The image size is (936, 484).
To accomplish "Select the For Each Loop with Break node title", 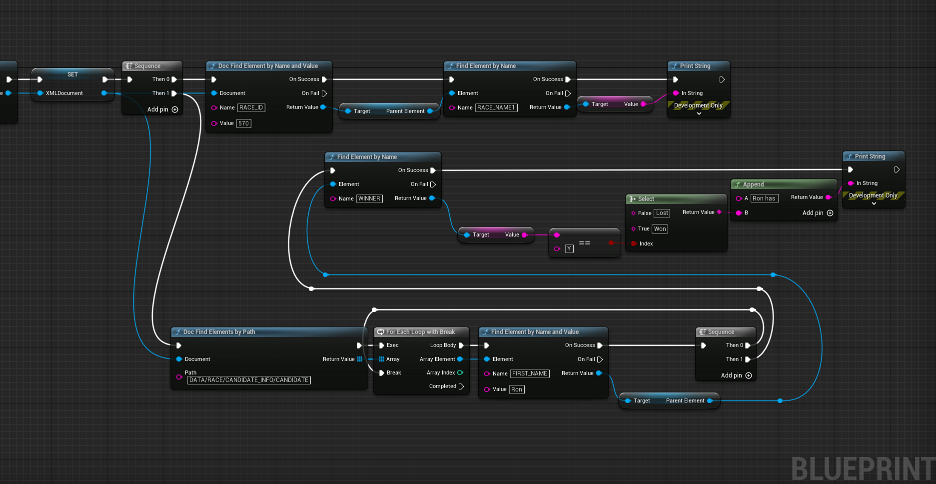I will pyautogui.click(x=419, y=331).
